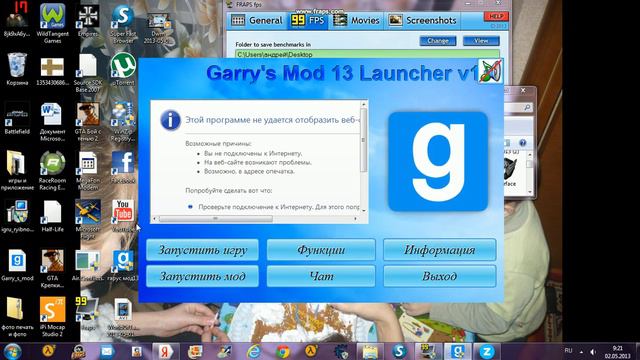Open the Garry_s_mod desktop icon

[x=17, y=265]
